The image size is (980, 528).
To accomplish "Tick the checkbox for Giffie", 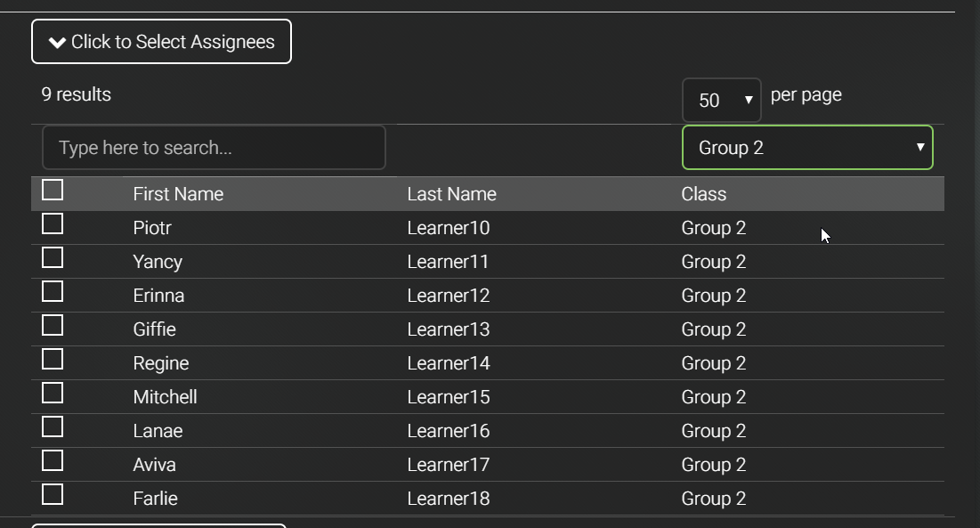I will tap(53, 325).
